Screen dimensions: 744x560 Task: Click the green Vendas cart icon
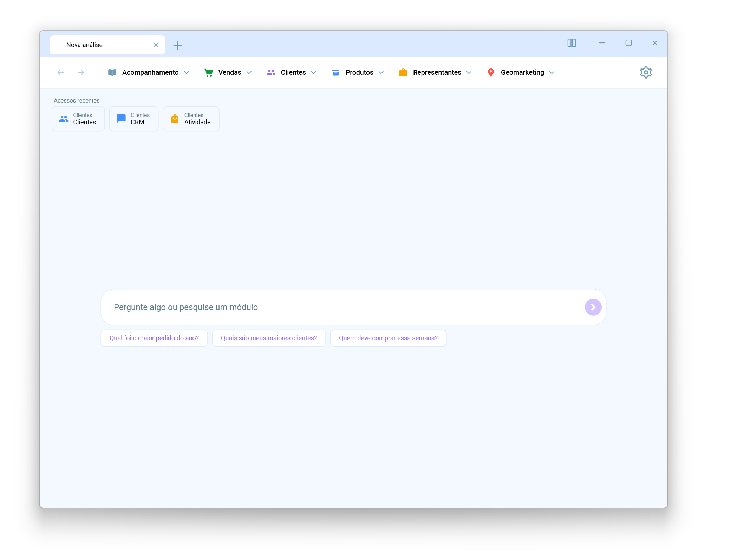coord(209,72)
